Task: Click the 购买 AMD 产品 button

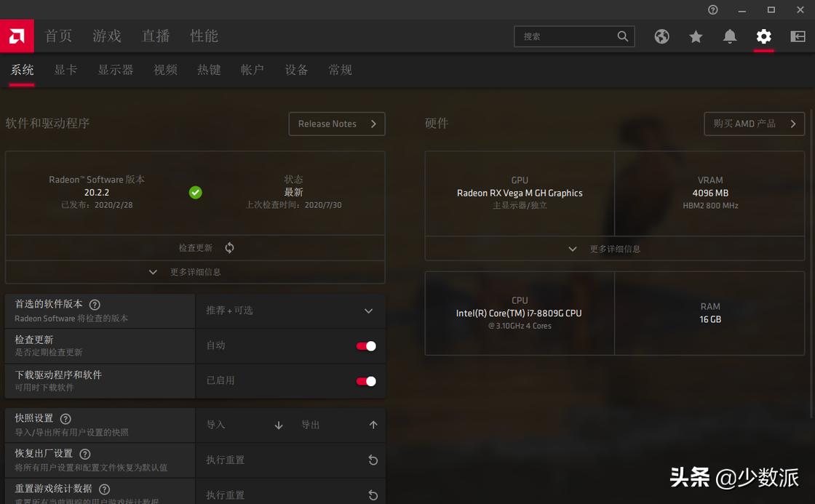Action: click(754, 124)
